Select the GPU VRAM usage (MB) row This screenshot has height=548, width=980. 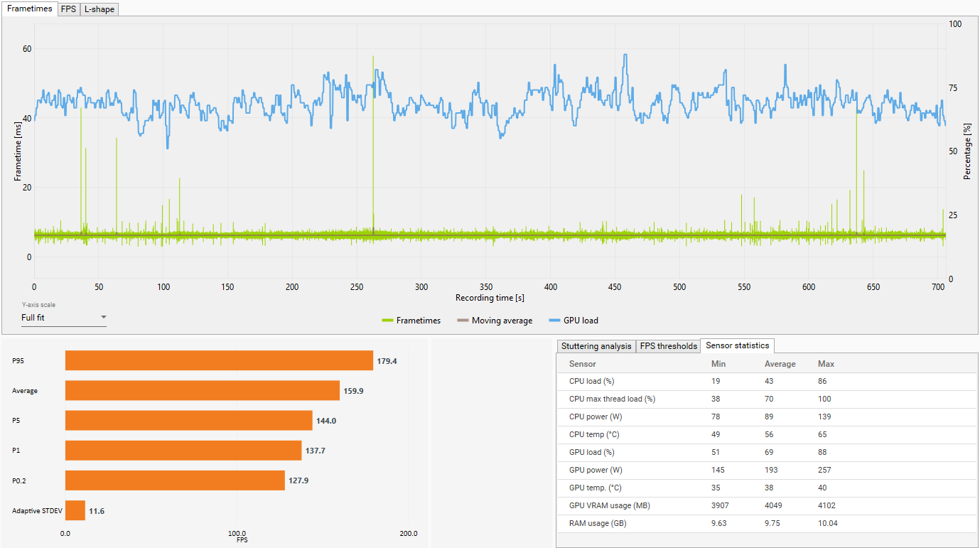coord(766,505)
